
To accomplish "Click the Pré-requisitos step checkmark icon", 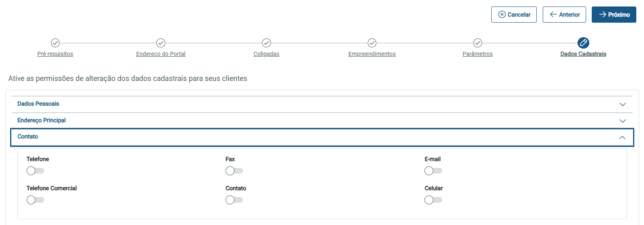I will pos(55,43).
